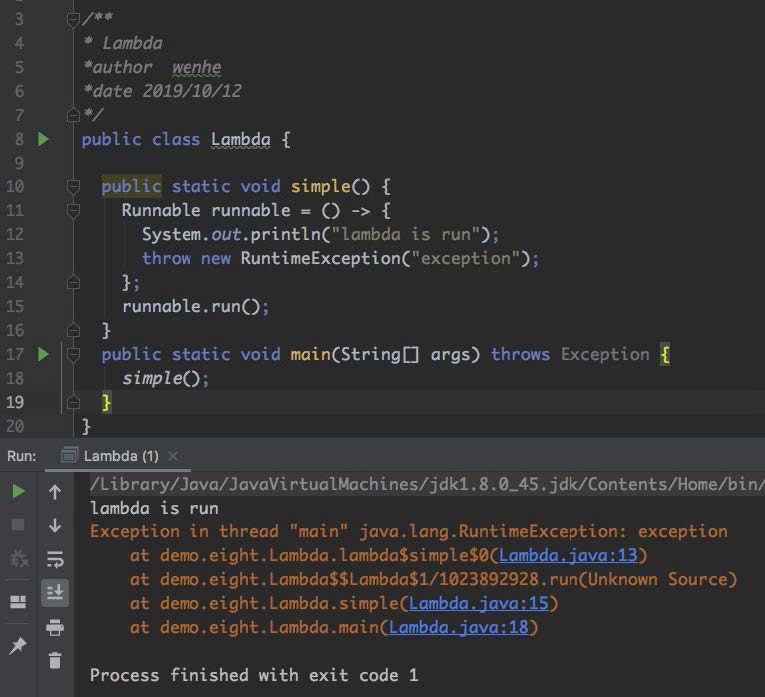Screen dimensions: 765x697
Task: Click the highlighted closing brace on line 19
Action: click(106, 402)
